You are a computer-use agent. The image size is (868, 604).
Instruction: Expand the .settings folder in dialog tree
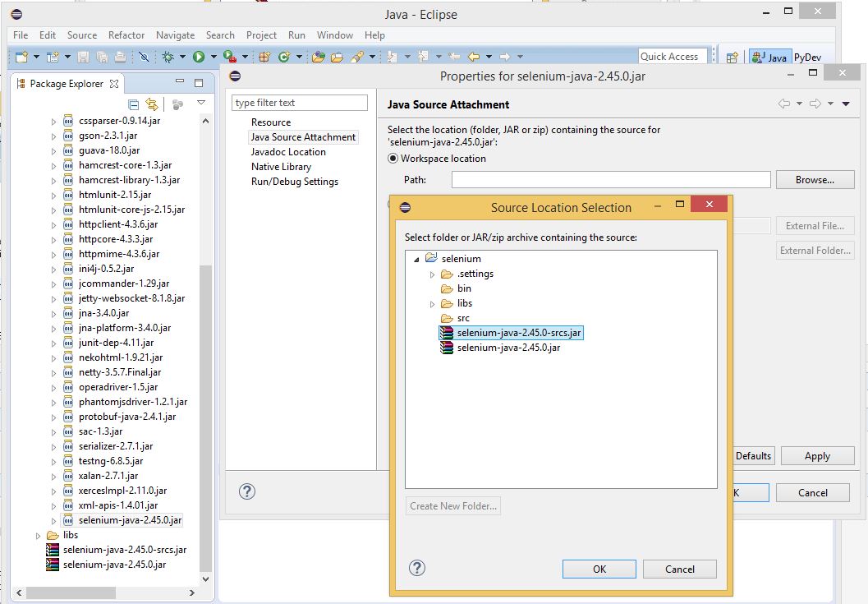coord(432,274)
